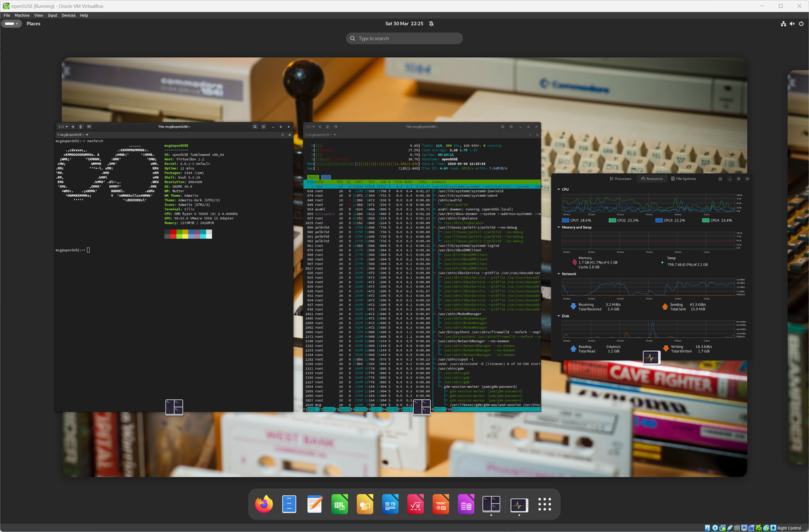Launch LibreOffice Draw from the dock
The image size is (809, 532).
pyautogui.click(x=365, y=505)
